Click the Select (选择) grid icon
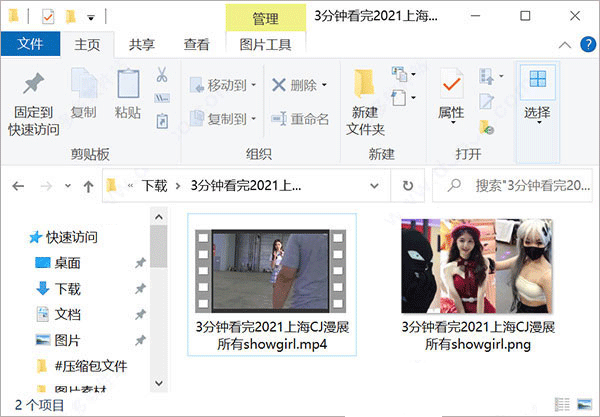The height and width of the screenshot is (417, 600). pyautogui.click(x=538, y=79)
